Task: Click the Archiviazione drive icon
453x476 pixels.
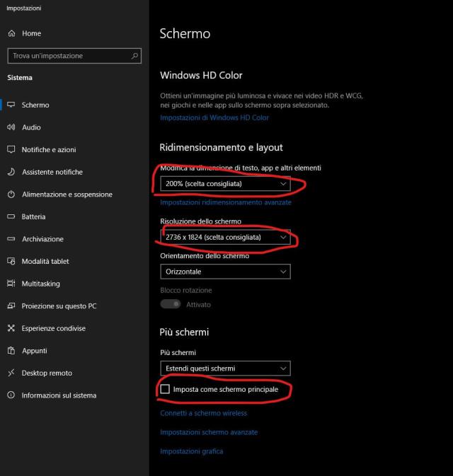Action: (x=11, y=239)
